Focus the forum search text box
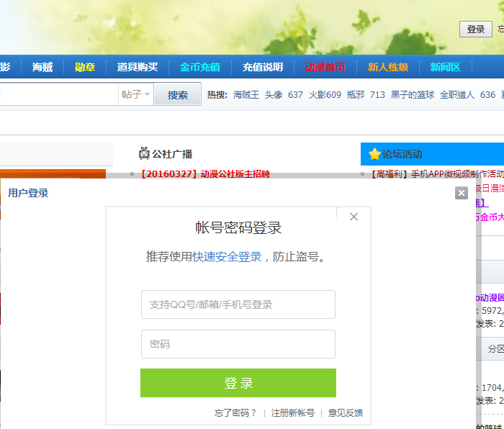This screenshot has height=429, width=504. click(59, 94)
